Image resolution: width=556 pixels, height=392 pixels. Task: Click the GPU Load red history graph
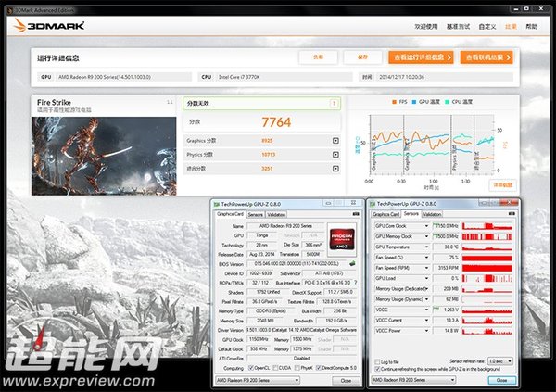click(x=486, y=279)
